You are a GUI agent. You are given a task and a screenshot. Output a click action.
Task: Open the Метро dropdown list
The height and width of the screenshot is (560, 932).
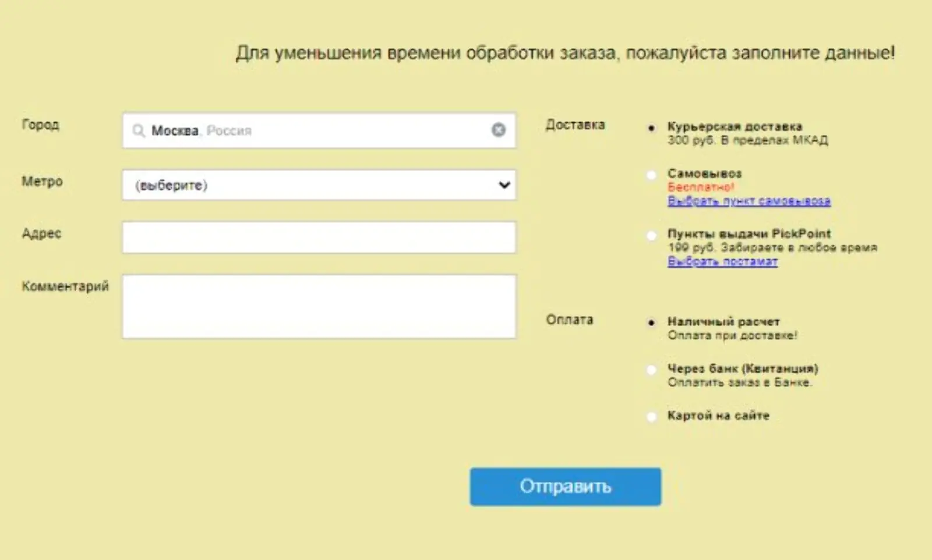[319, 185]
